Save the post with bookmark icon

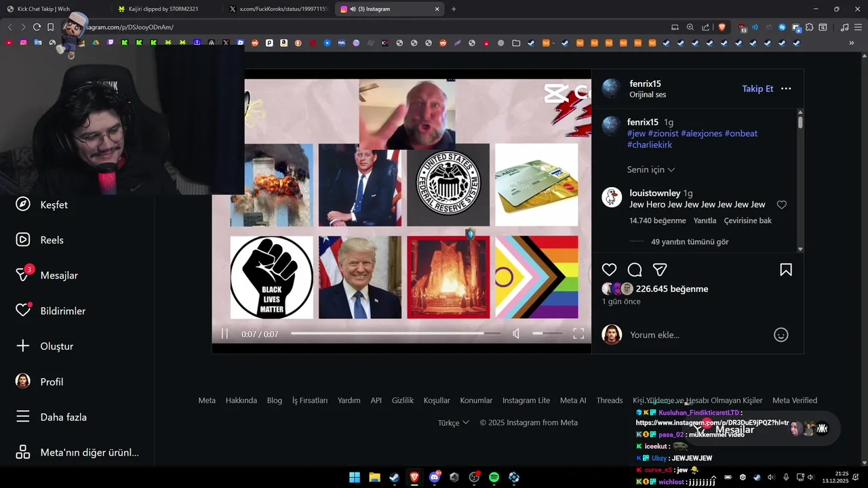click(786, 270)
